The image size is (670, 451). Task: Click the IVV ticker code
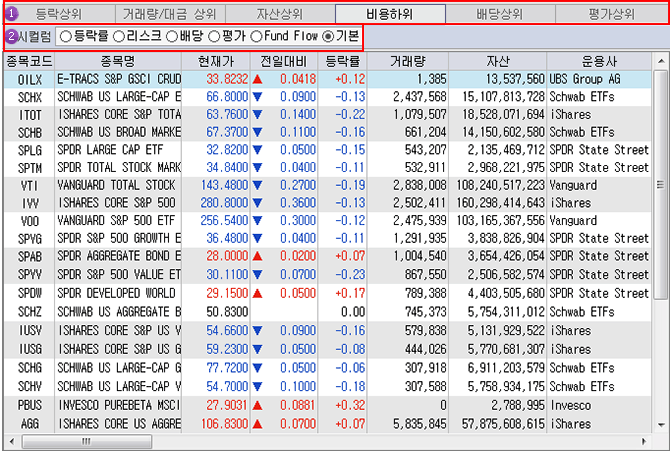(30, 203)
